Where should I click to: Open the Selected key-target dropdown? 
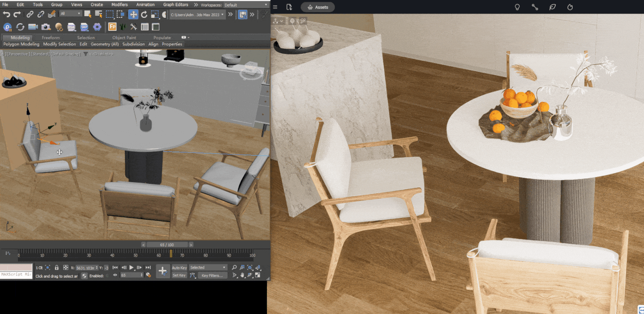click(x=208, y=267)
